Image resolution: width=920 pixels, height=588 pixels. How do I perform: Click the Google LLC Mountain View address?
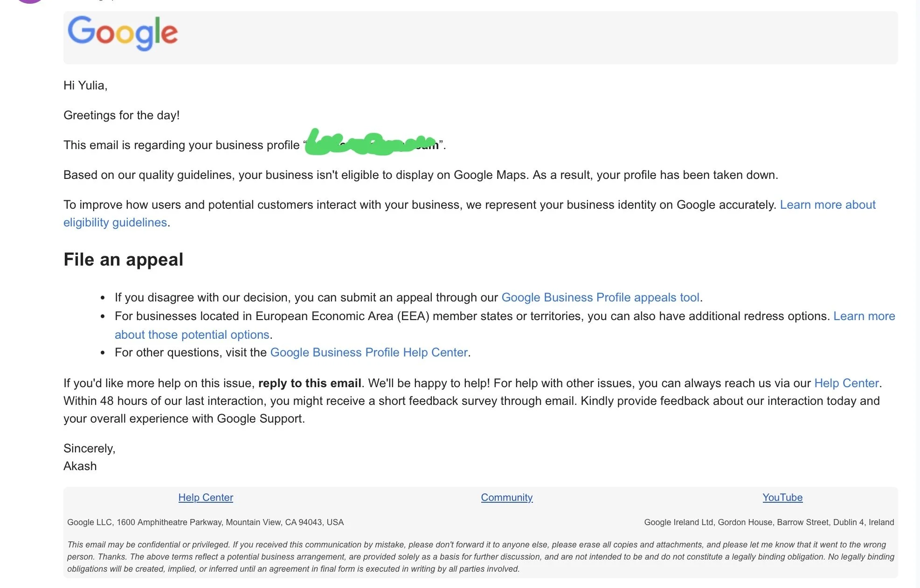click(x=205, y=522)
